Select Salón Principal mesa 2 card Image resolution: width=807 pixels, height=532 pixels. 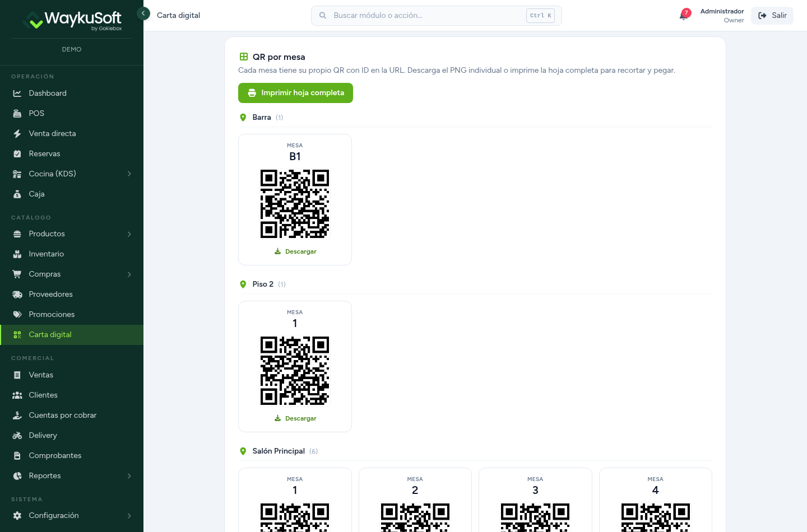click(x=415, y=500)
